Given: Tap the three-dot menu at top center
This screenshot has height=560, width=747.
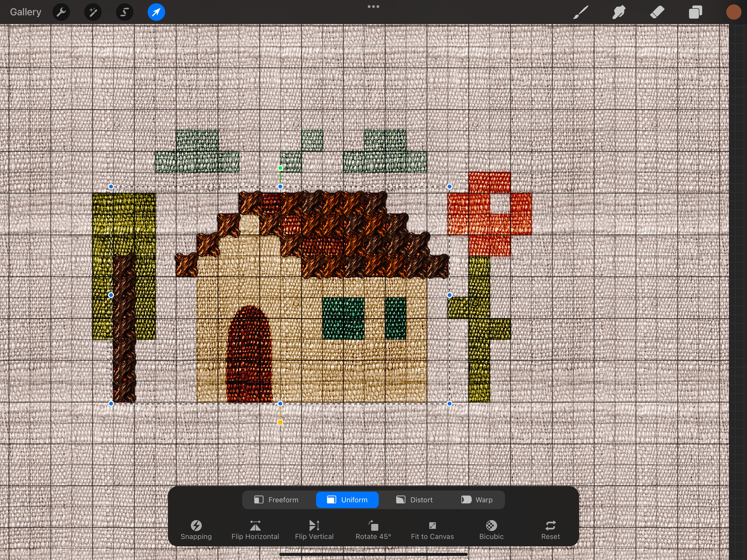Looking at the screenshot, I should pos(373,6).
